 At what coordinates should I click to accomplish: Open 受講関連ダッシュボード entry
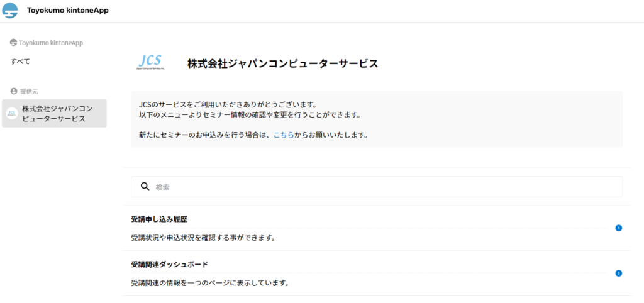(377, 273)
